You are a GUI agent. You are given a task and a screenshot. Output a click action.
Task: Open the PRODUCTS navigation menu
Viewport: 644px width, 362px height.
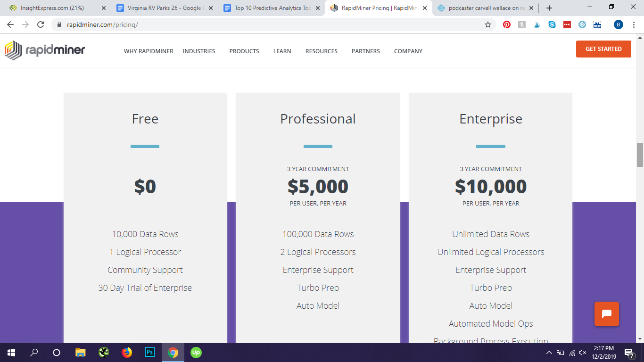(x=244, y=51)
